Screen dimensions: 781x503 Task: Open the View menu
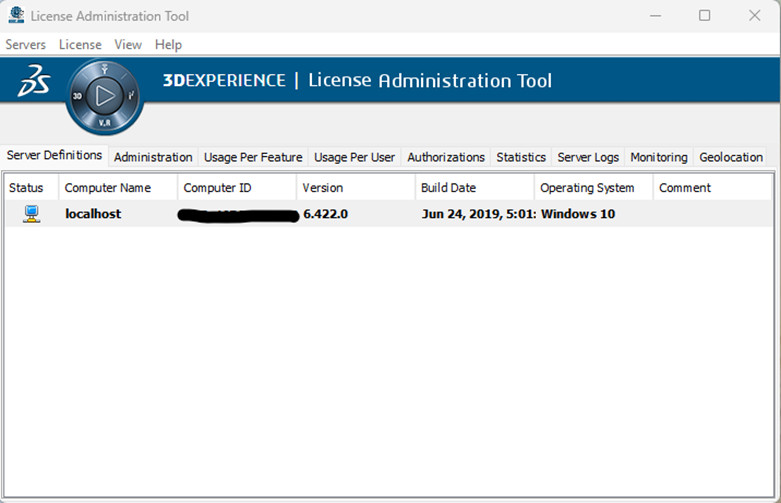click(x=128, y=44)
